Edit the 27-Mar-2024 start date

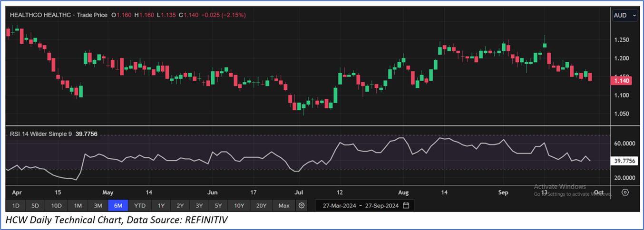339,206
